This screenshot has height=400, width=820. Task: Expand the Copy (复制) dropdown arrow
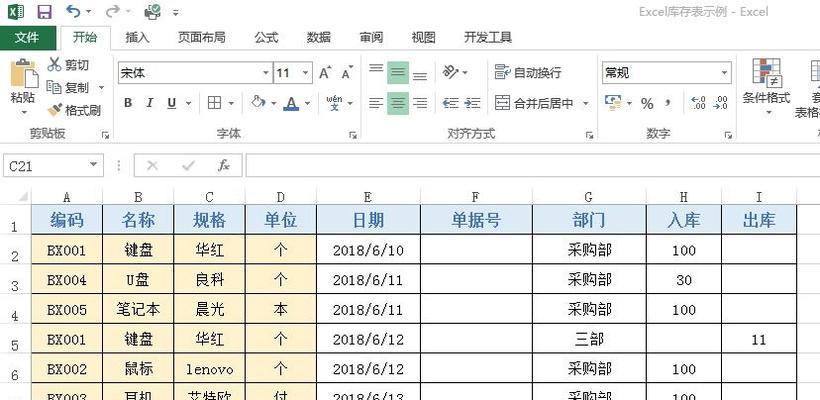click(101, 87)
